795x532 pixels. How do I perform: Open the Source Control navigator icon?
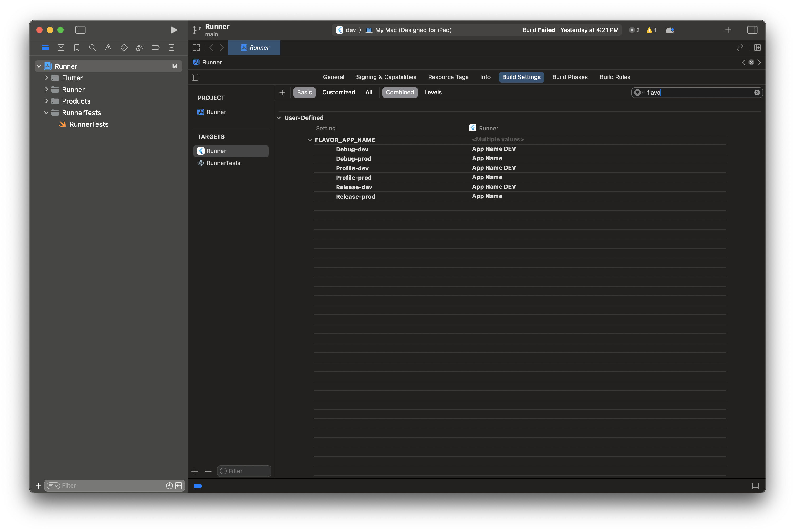click(x=61, y=48)
